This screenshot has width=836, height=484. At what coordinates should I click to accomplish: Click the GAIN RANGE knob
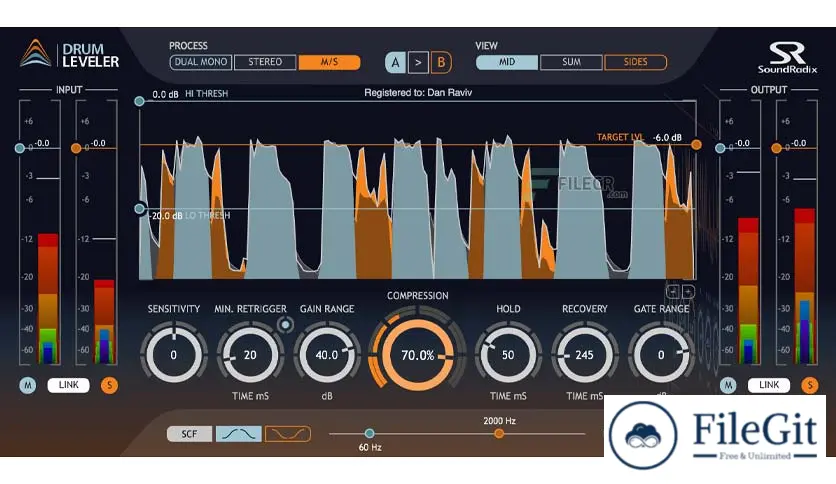tap(327, 354)
